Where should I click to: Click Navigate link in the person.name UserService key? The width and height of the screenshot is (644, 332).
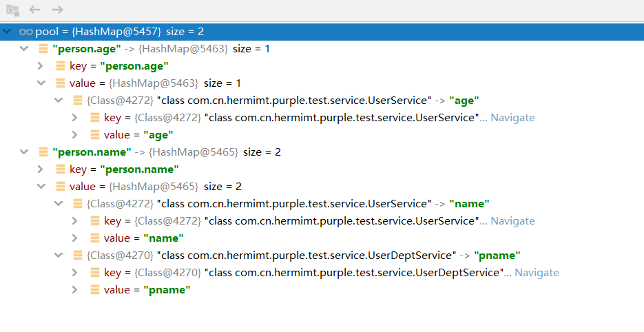(x=513, y=221)
